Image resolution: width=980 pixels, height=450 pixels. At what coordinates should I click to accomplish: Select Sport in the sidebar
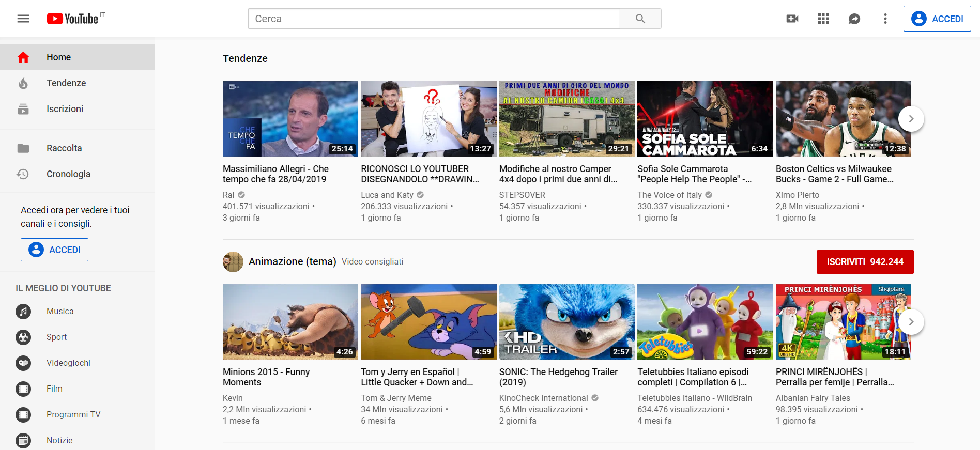coord(78,337)
